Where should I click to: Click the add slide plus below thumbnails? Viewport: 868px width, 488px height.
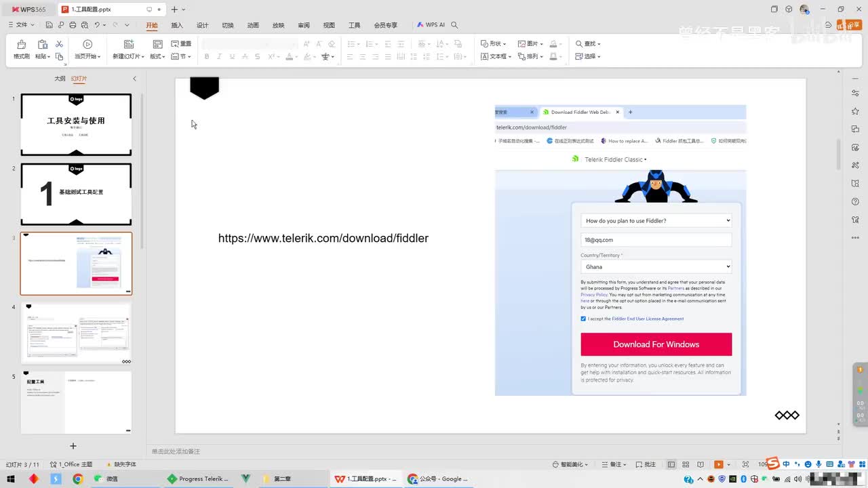pos(73,446)
